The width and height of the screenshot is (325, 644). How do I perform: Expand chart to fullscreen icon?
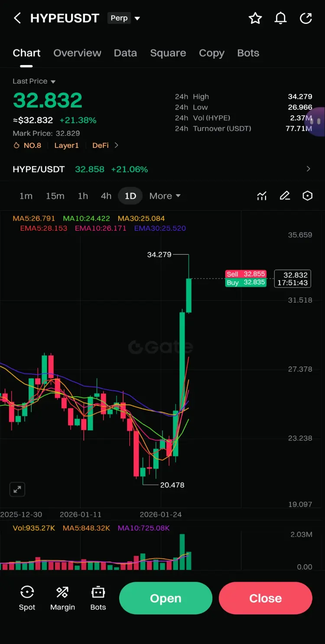point(17,489)
